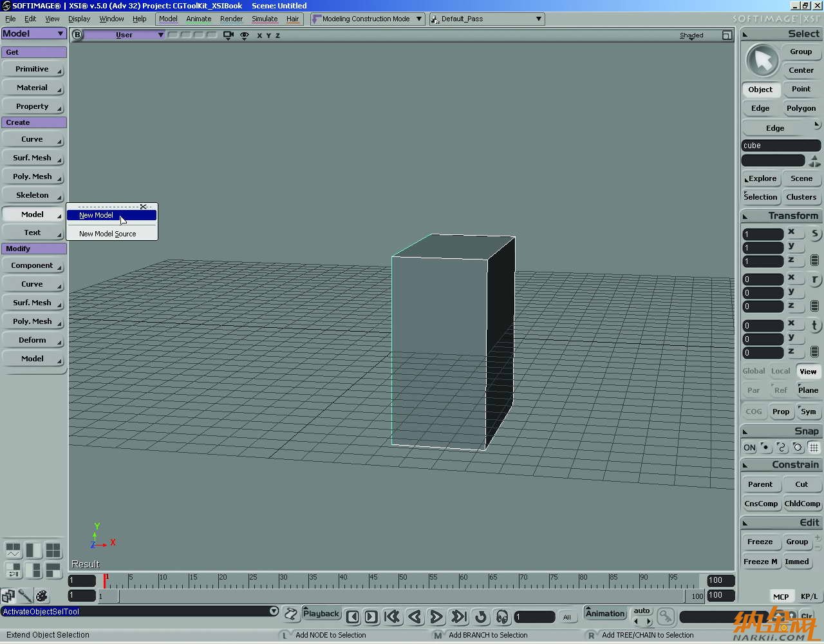This screenshot has height=644, width=824.
Task: Open the palette panel icon
Action: 42,596
